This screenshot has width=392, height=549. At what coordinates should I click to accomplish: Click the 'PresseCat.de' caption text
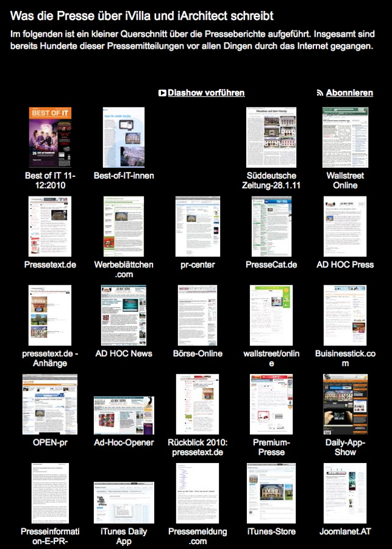(x=271, y=264)
